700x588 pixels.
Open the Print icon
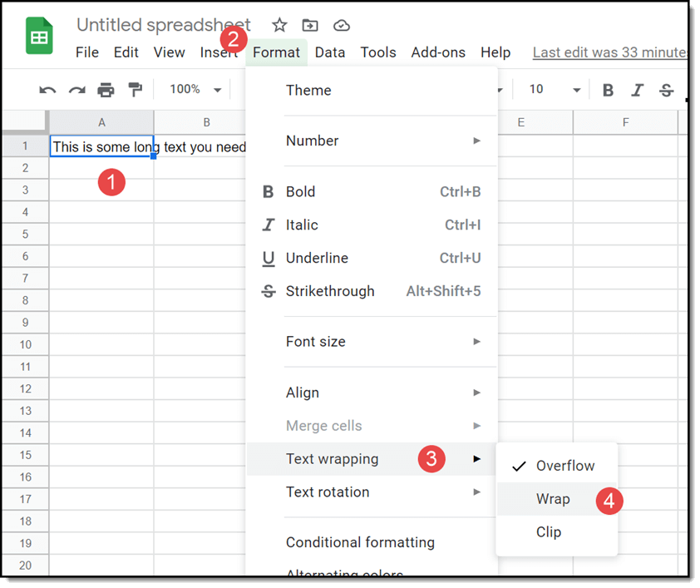[106, 89]
